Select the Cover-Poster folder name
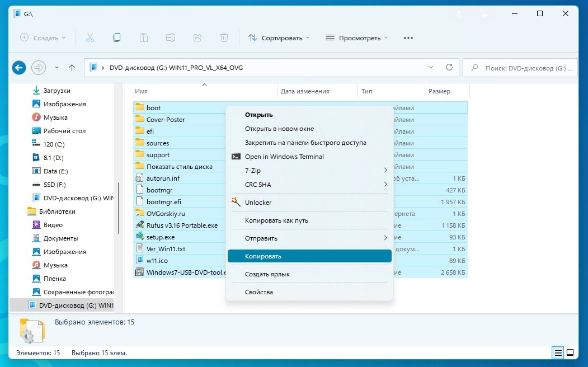The height and width of the screenshot is (367, 588). [166, 119]
